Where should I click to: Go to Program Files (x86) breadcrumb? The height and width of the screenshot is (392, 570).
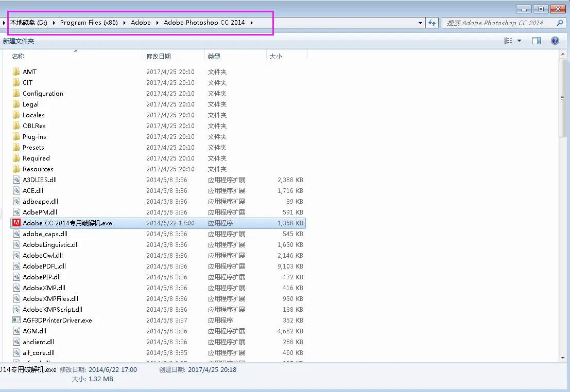(x=89, y=23)
